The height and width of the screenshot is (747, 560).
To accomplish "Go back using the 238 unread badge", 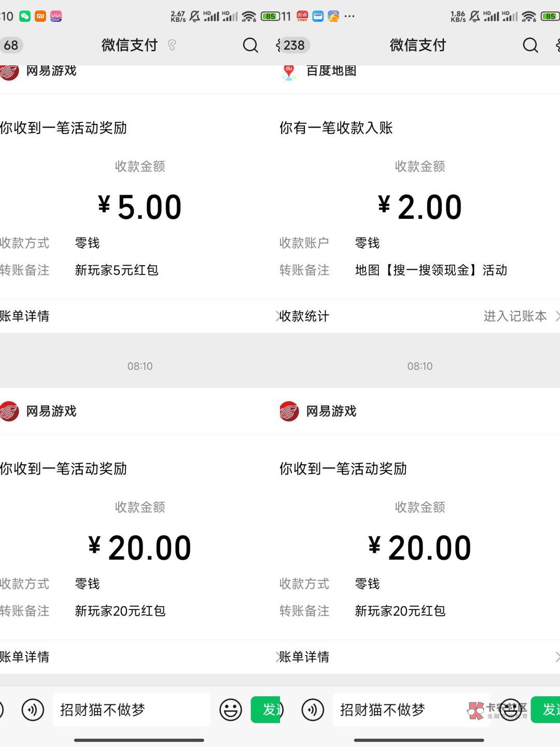I will [293, 46].
